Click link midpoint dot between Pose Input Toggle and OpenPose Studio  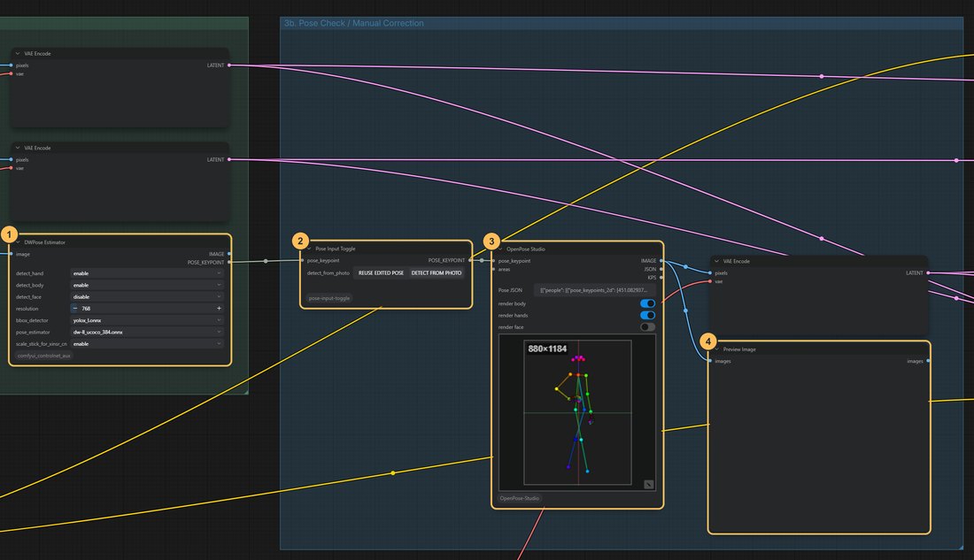482,261
